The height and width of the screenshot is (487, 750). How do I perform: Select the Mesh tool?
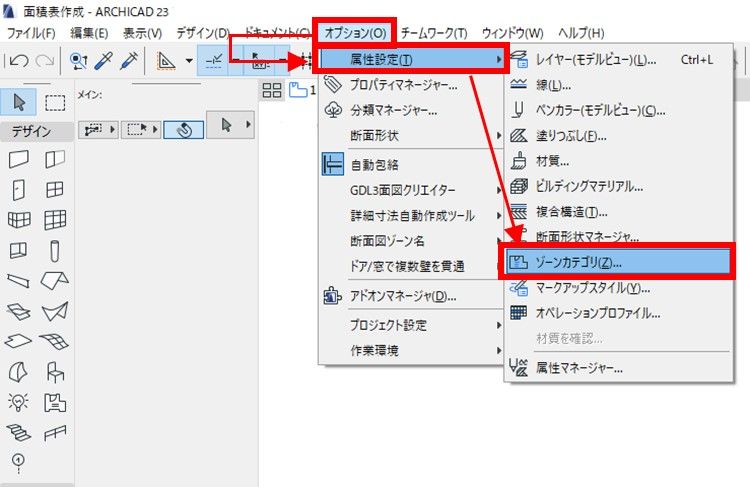55,342
